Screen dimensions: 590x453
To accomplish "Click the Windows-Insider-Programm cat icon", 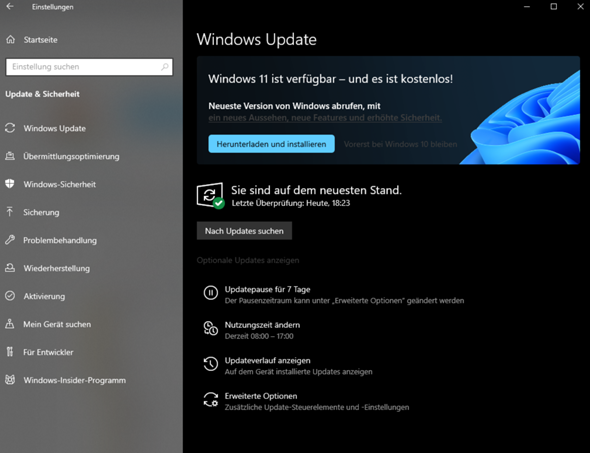I will [x=10, y=380].
